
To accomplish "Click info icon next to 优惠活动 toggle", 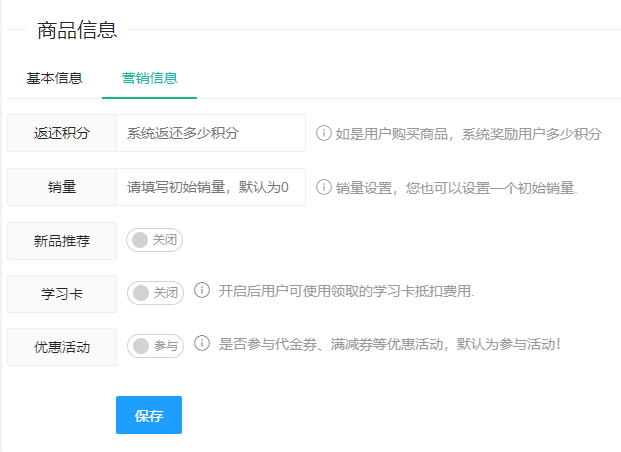I will pos(202,344).
